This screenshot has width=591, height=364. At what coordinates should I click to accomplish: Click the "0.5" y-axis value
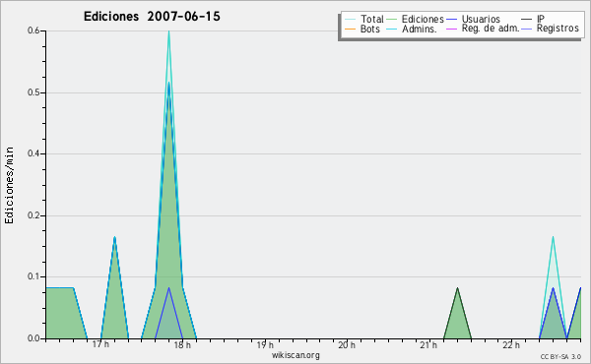[33, 92]
